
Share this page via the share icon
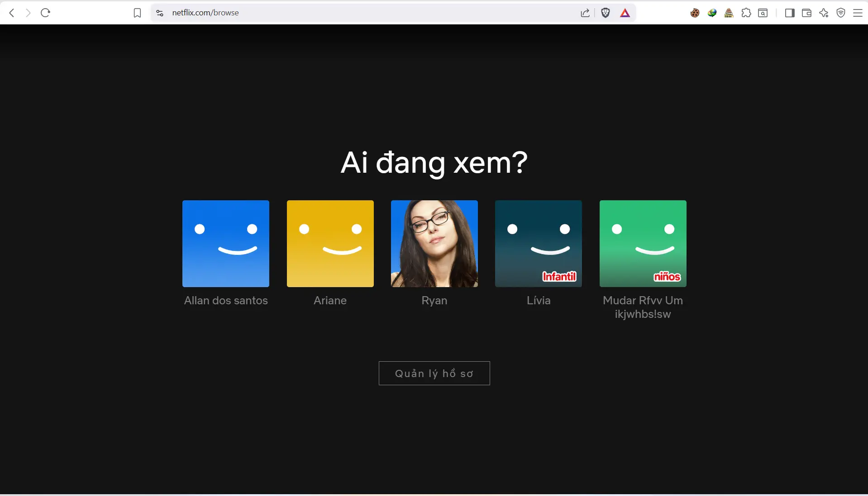585,13
